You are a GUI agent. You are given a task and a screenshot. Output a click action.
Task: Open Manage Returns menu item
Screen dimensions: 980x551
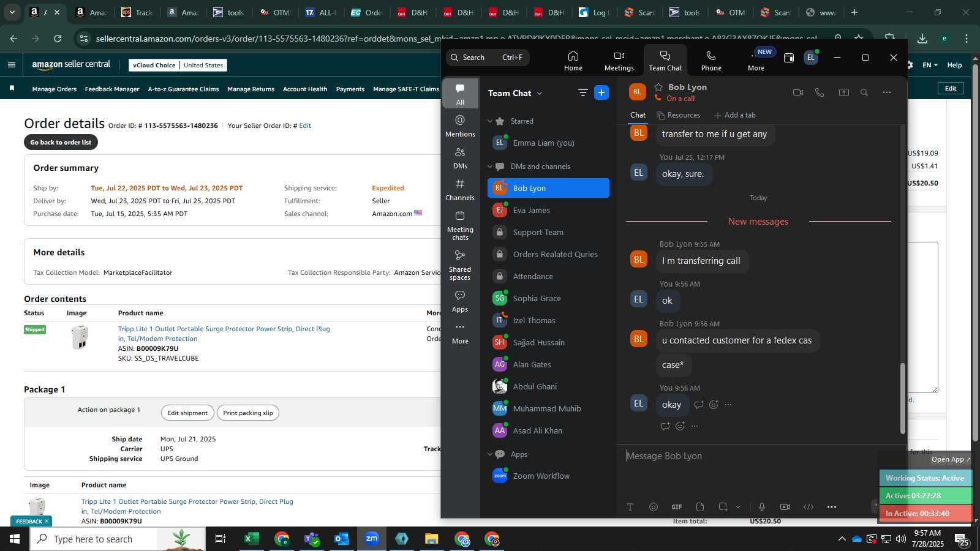(251, 89)
